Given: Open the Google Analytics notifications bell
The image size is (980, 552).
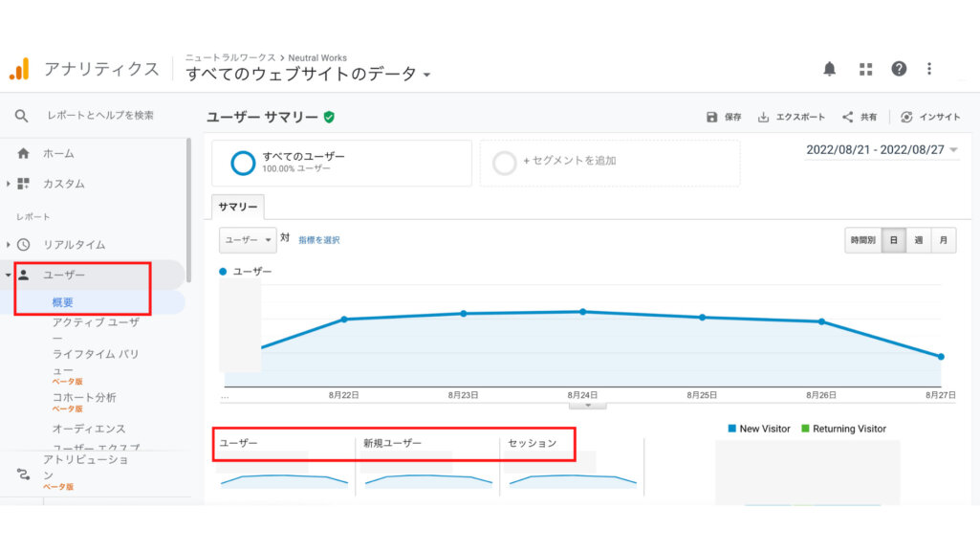Looking at the screenshot, I should (829, 68).
